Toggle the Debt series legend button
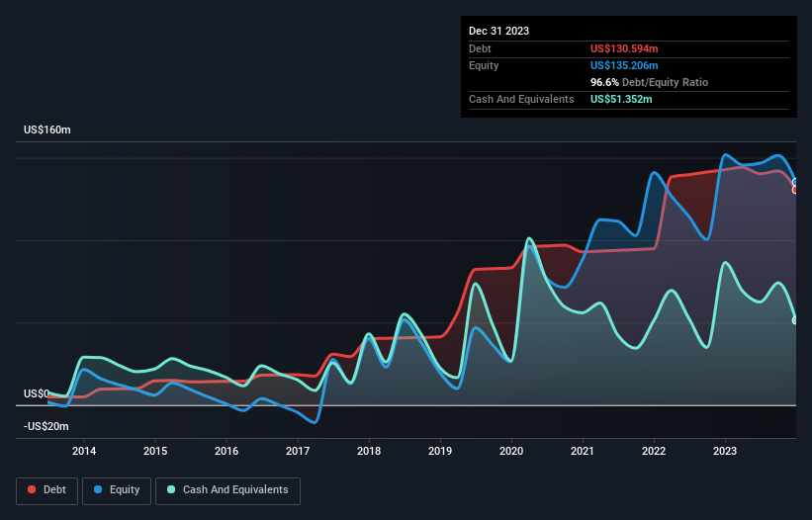 [47, 490]
